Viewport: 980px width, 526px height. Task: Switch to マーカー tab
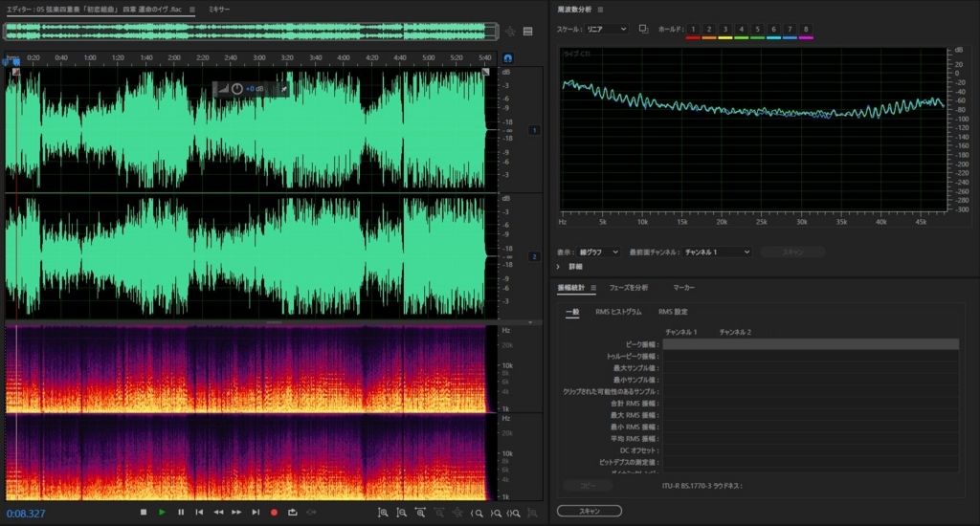click(x=683, y=287)
